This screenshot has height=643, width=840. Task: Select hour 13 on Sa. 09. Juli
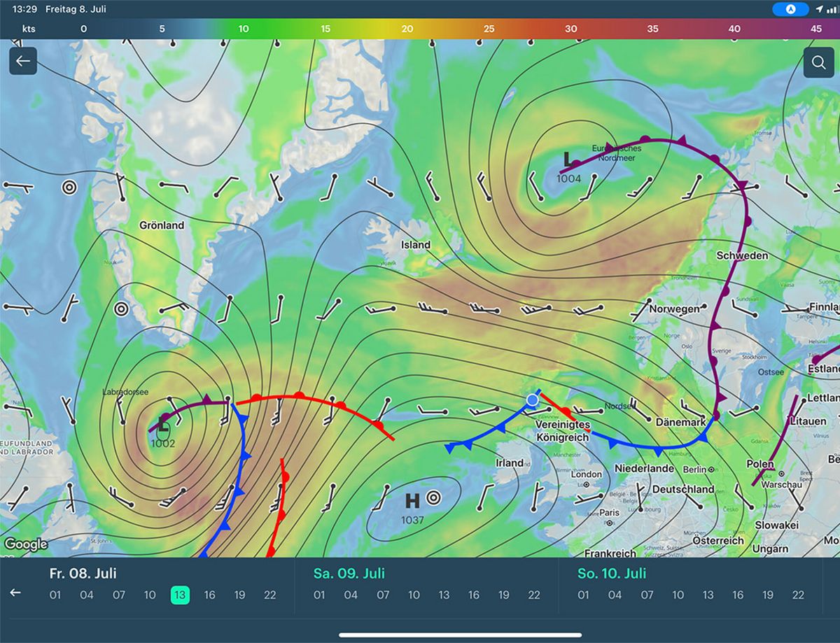pos(444,595)
